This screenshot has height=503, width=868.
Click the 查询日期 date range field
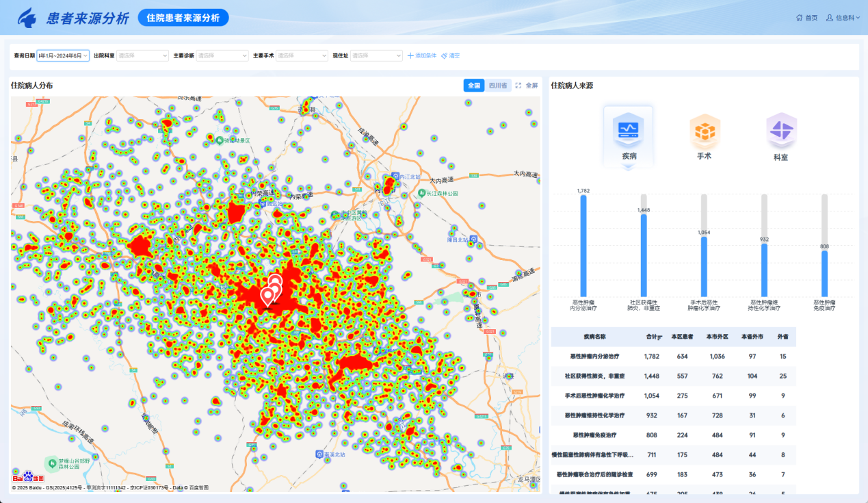tap(63, 55)
